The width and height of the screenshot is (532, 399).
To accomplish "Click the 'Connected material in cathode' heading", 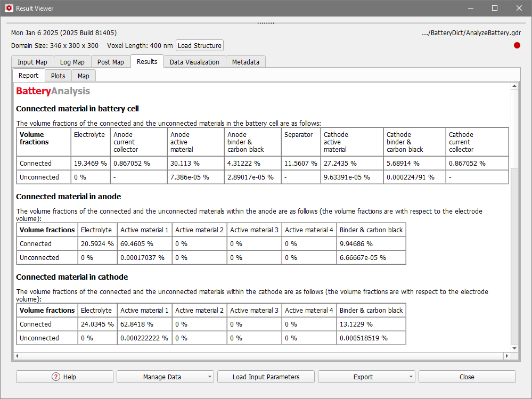I will (72, 277).
